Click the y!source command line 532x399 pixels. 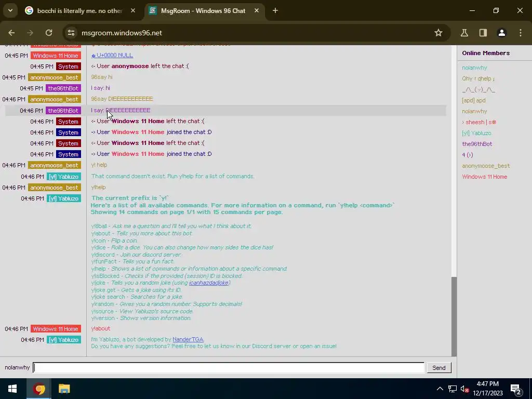pyautogui.click(x=142, y=311)
